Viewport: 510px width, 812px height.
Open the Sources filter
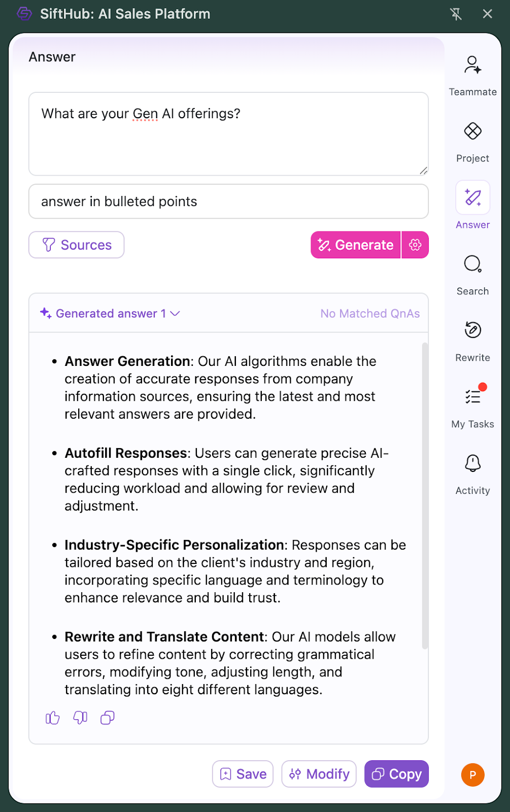pos(77,245)
